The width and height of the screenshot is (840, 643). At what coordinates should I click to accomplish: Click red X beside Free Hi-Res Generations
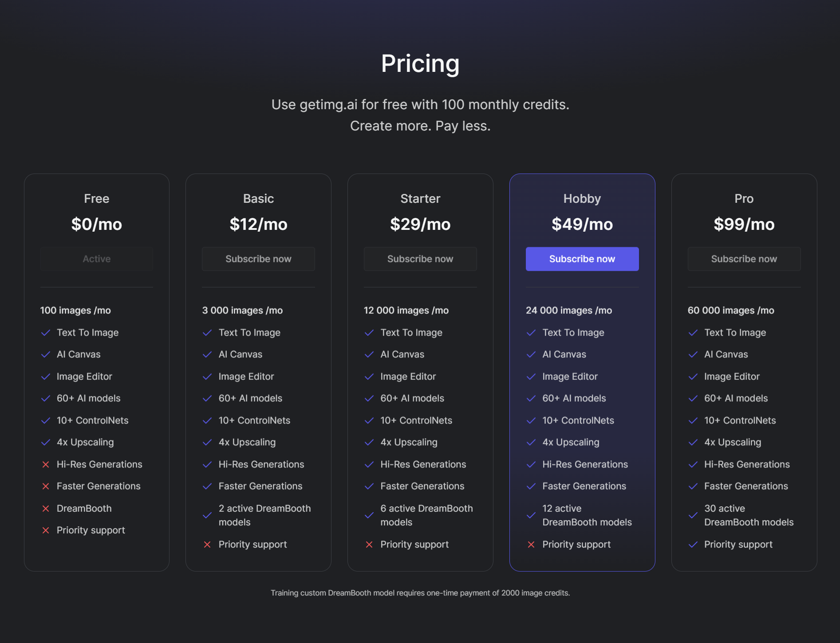(46, 465)
